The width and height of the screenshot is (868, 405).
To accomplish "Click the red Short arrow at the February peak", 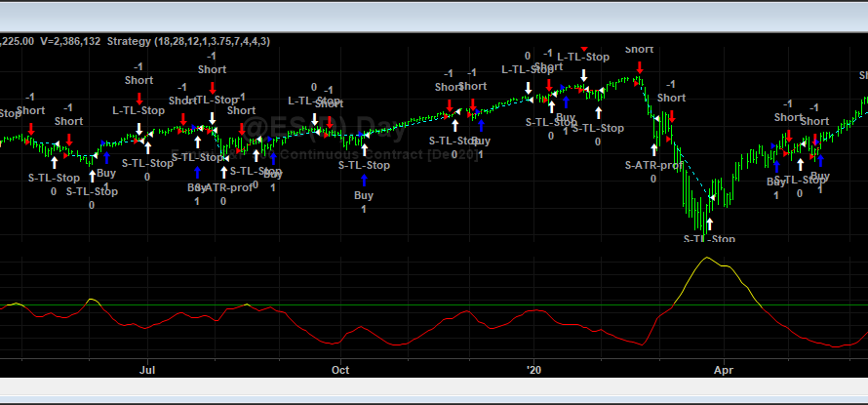I will click(x=640, y=67).
